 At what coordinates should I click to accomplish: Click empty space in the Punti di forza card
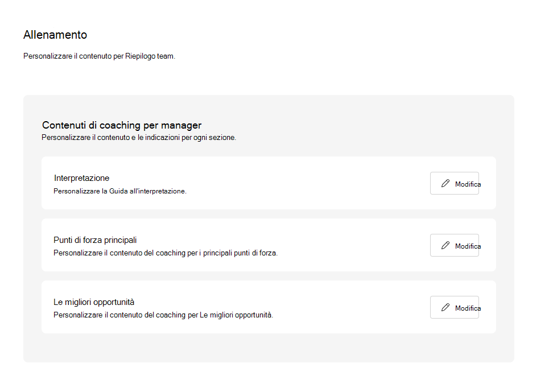click(x=353, y=245)
